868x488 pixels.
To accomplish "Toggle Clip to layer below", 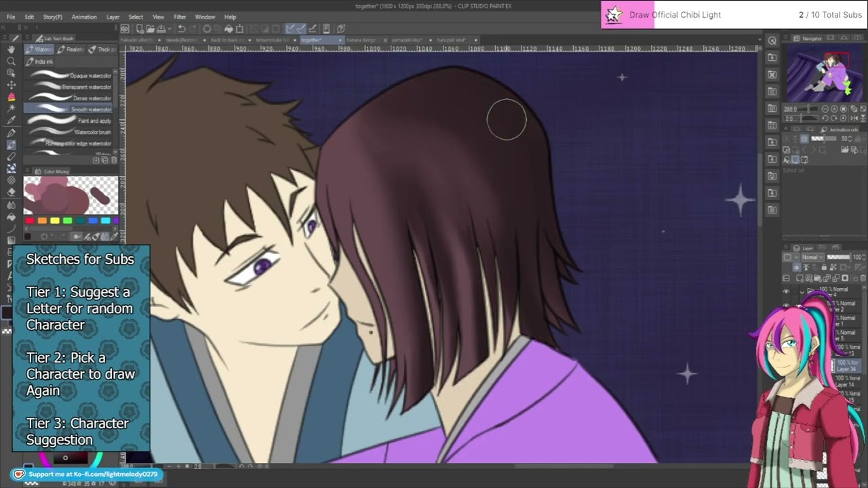I will pos(796,267).
